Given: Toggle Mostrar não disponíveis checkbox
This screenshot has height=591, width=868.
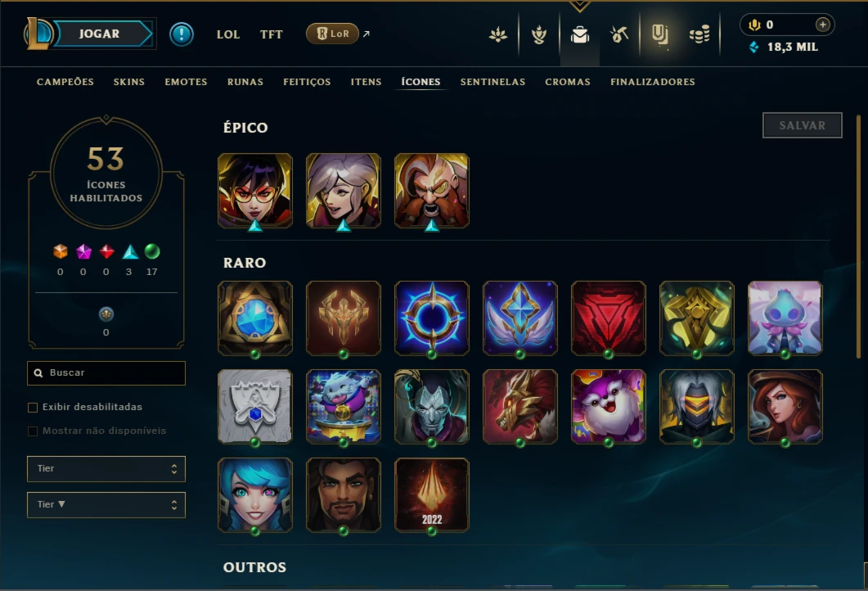Looking at the screenshot, I should [x=33, y=431].
